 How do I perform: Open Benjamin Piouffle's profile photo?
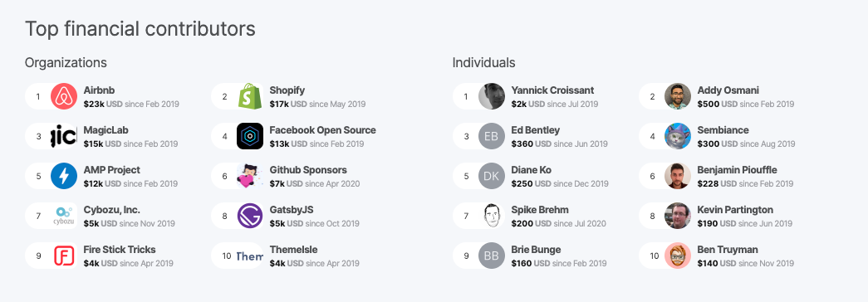tap(678, 176)
